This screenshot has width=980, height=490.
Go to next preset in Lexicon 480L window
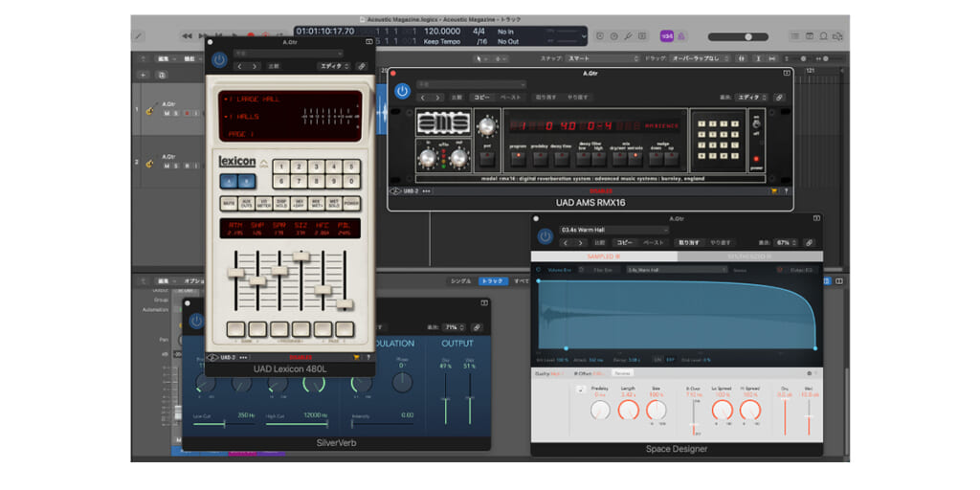pos(255,66)
